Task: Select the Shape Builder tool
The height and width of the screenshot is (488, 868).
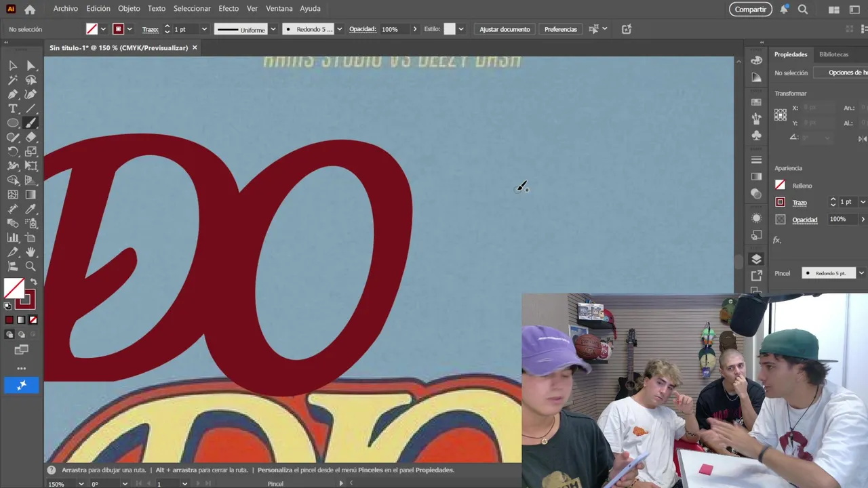Action: [x=13, y=180]
